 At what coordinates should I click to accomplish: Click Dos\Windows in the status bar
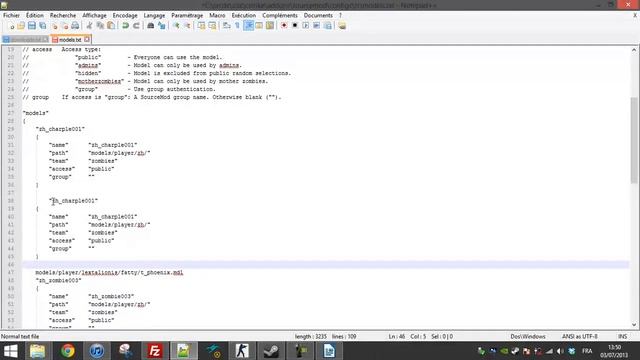(528, 336)
